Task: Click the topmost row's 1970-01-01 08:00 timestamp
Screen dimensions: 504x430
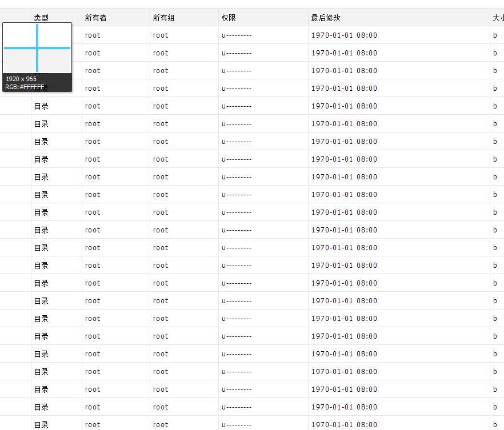Action: point(344,35)
